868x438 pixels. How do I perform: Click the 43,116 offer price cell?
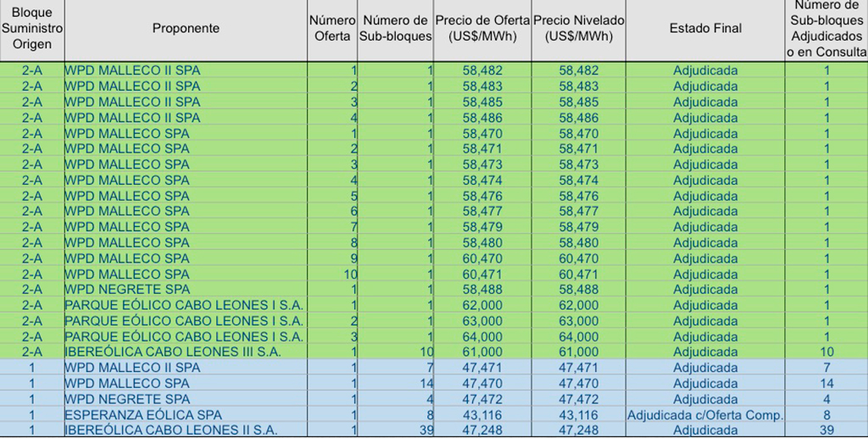coord(482,415)
